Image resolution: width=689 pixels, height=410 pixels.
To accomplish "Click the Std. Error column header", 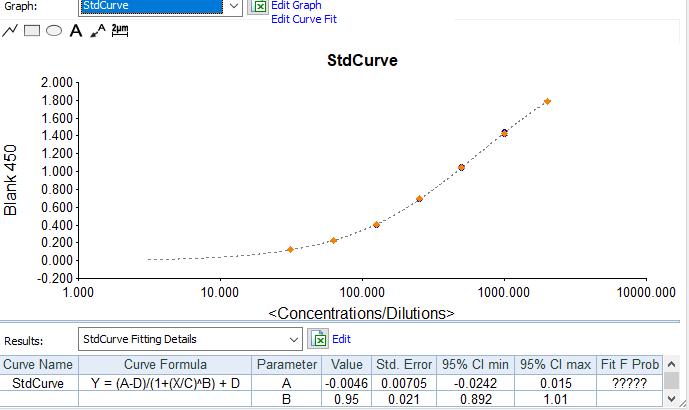I will tap(404, 365).
